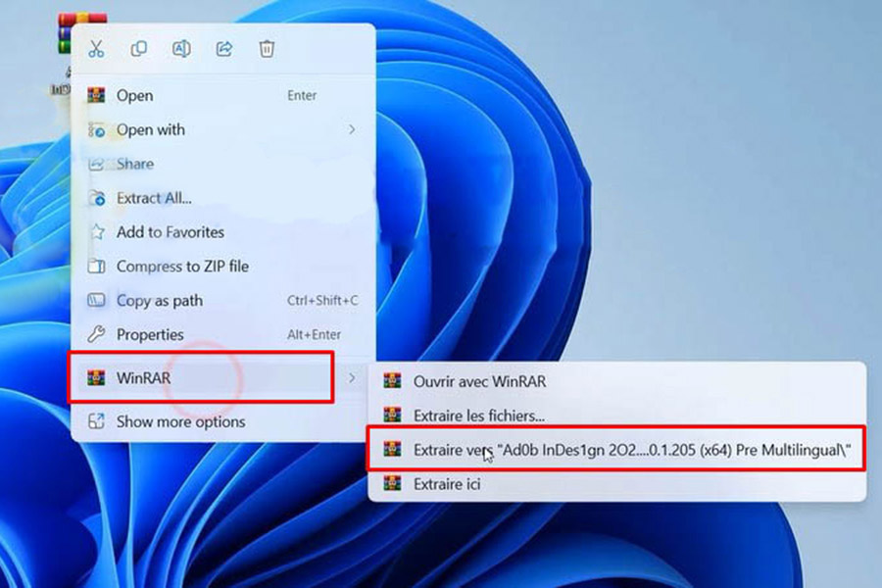Click the star icon beside Add to Favorites
Screen dimensions: 882x588
pyautogui.click(x=96, y=232)
